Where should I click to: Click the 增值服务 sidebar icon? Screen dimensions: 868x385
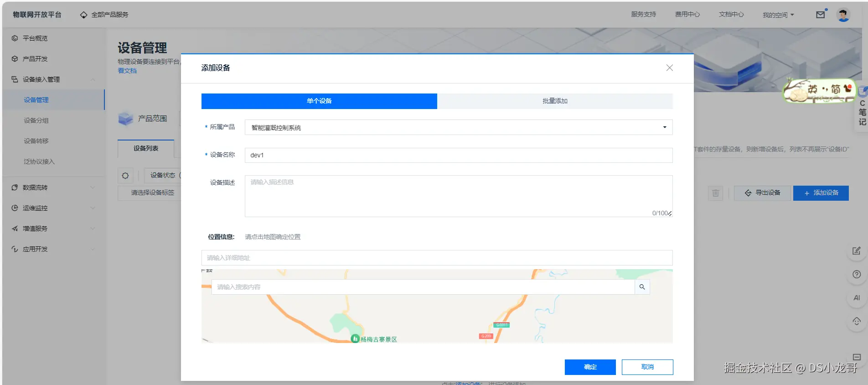[x=15, y=229]
